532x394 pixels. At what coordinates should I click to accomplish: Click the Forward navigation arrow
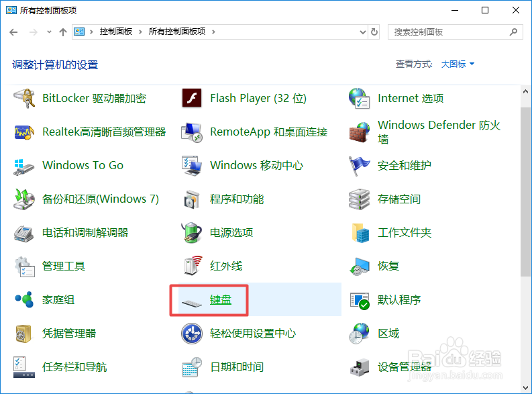(x=34, y=32)
